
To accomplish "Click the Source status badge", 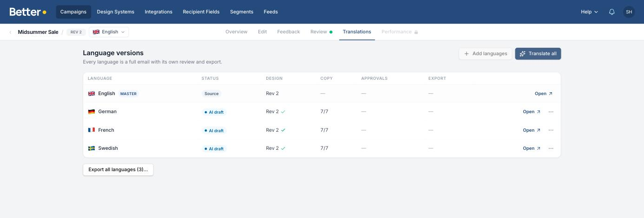I will click(211, 94).
